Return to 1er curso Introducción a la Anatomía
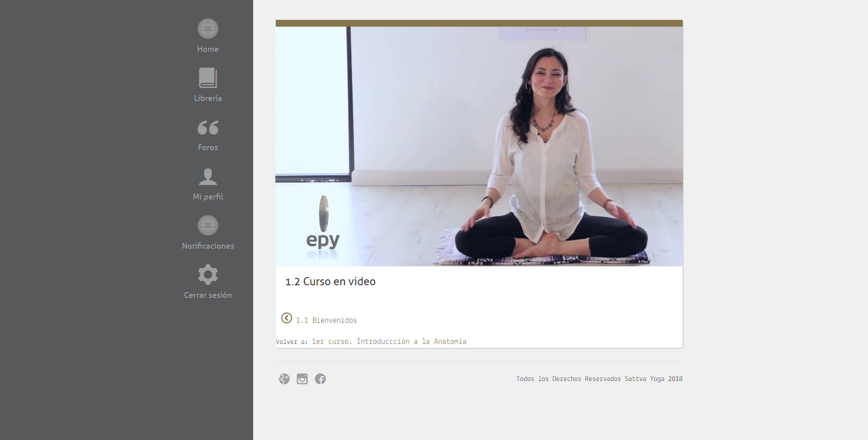 pyautogui.click(x=389, y=342)
